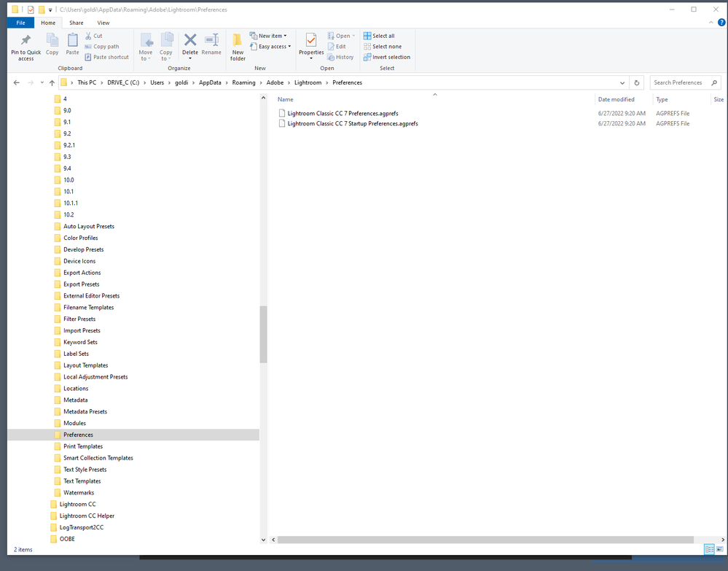Click the Delete X icon
The image size is (728, 571).
click(x=190, y=40)
